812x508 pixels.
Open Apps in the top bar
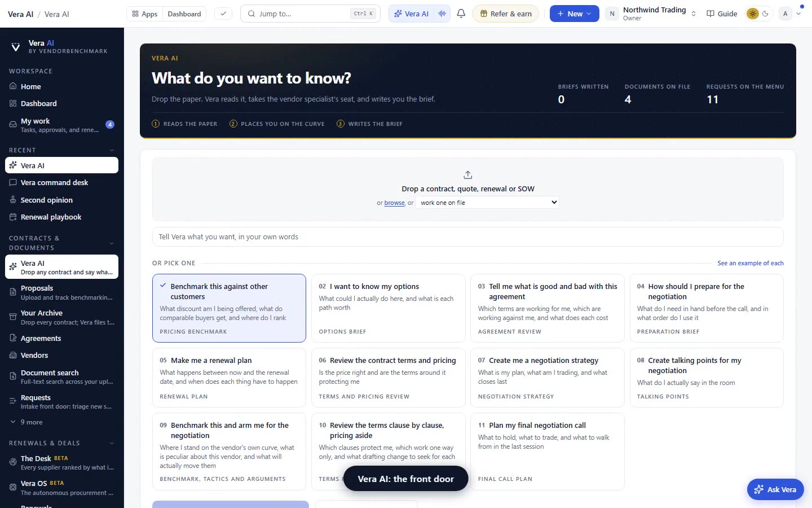pyautogui.click(x=144, y=14)
